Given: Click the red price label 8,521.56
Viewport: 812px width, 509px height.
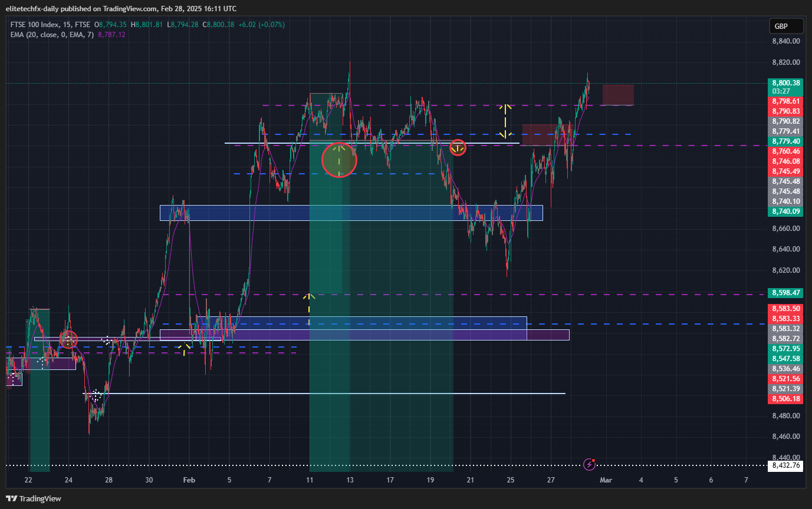Looking at the screenshot, I should click(785, 379).
